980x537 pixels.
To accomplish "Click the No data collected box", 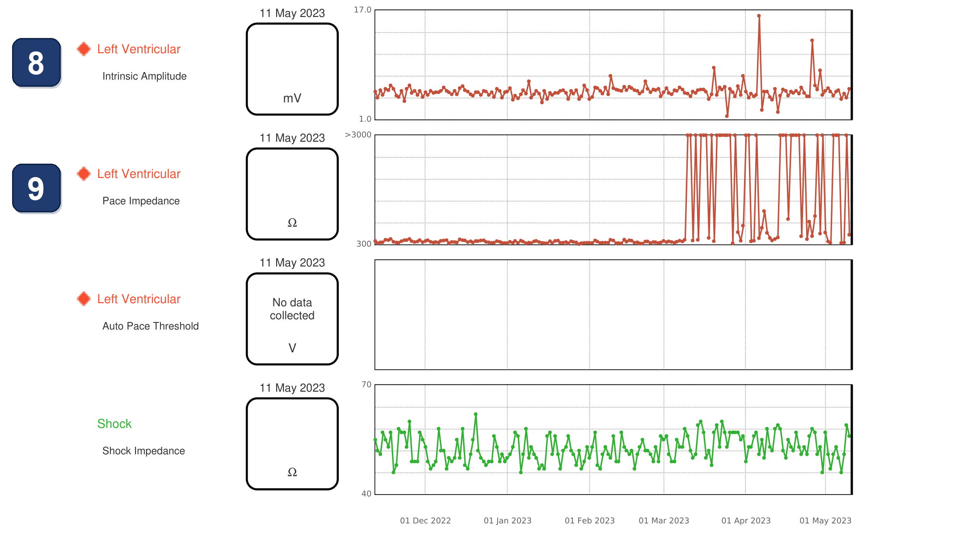I will 292,319.
